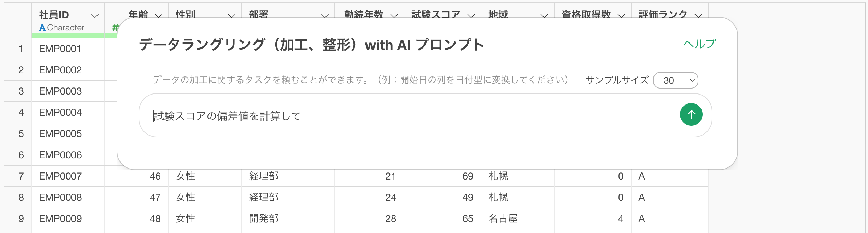Submit the prompt with the green arrow button
The width and height of the screenshot is (868, 233).
(691, 114)
